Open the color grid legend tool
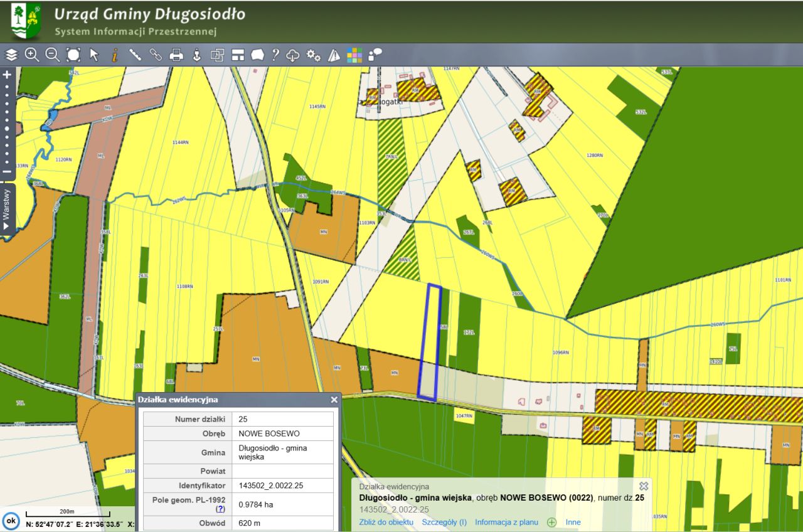803x532 pixels. (x=354, y=55)
